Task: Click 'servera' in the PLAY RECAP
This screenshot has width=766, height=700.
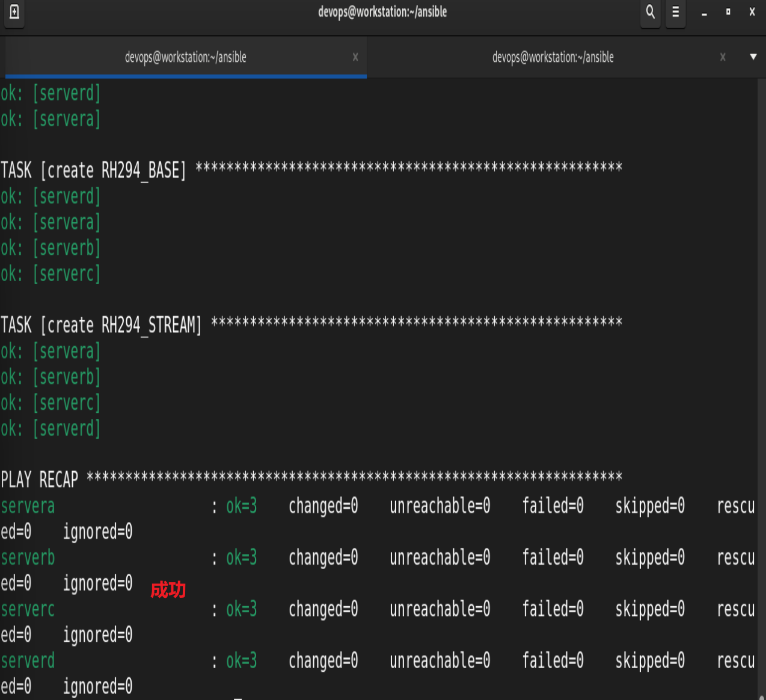Action: 28,506
